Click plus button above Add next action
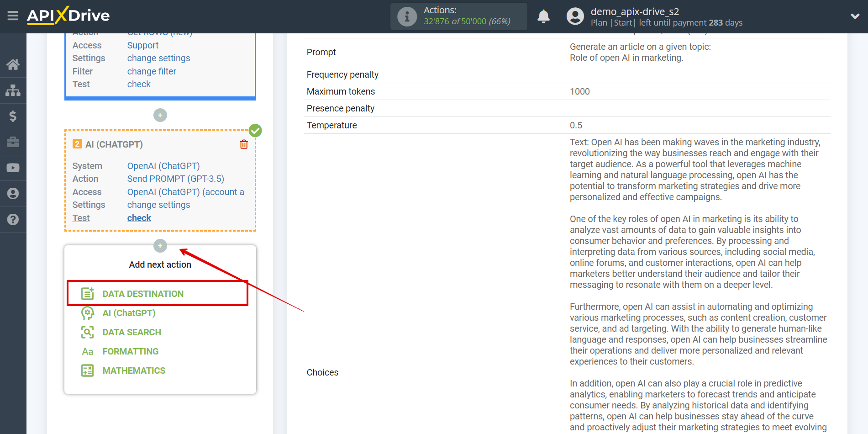868x434 pixels. (160, 246)
